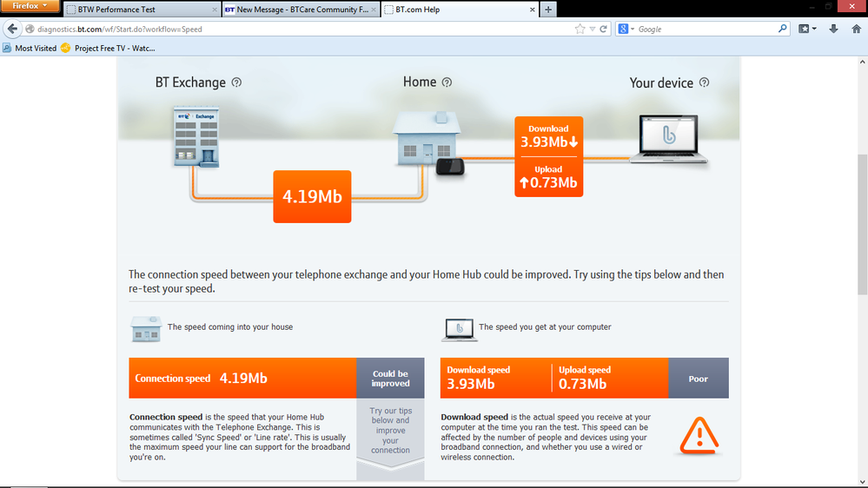868x488 pixels.
Task: Close the BT.com Help tab
Action: pos(532,10)
